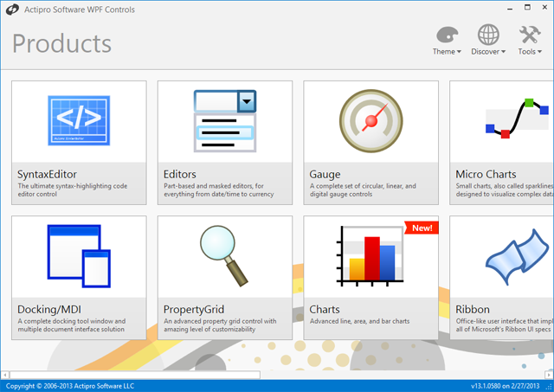This screenshot has height=392, width=554.
Task: Click the Discover globe icon
Action: coord(488,35)
